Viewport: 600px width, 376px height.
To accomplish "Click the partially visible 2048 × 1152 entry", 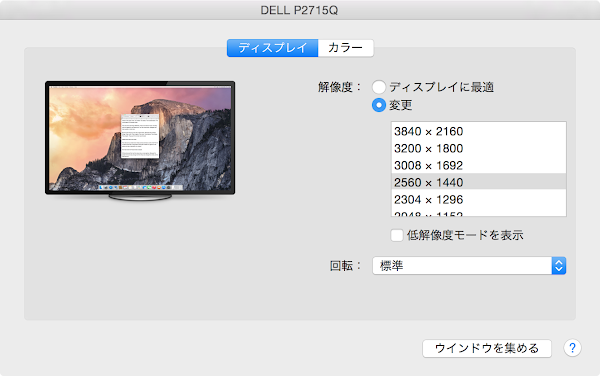I will click(x=479, y=213).
